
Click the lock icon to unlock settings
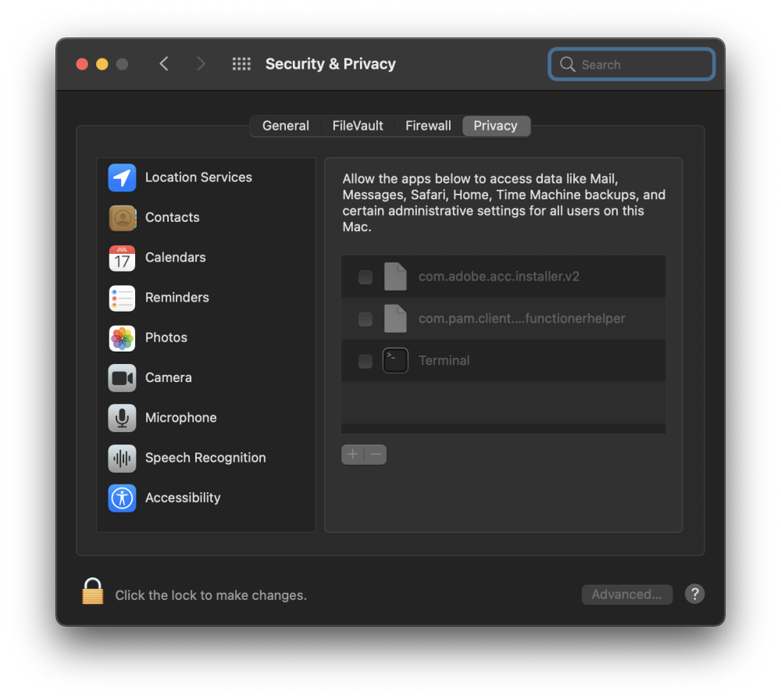coord(93,591)
